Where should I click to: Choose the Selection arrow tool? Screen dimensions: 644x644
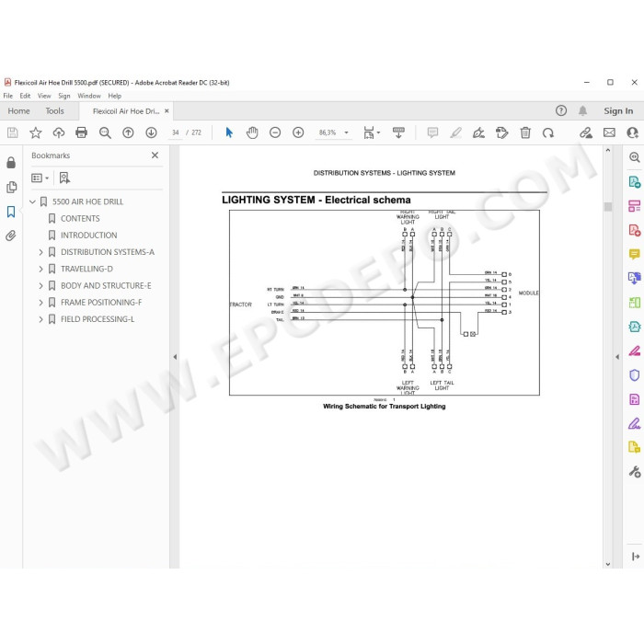pyautogui.click(x=229, y=132)
